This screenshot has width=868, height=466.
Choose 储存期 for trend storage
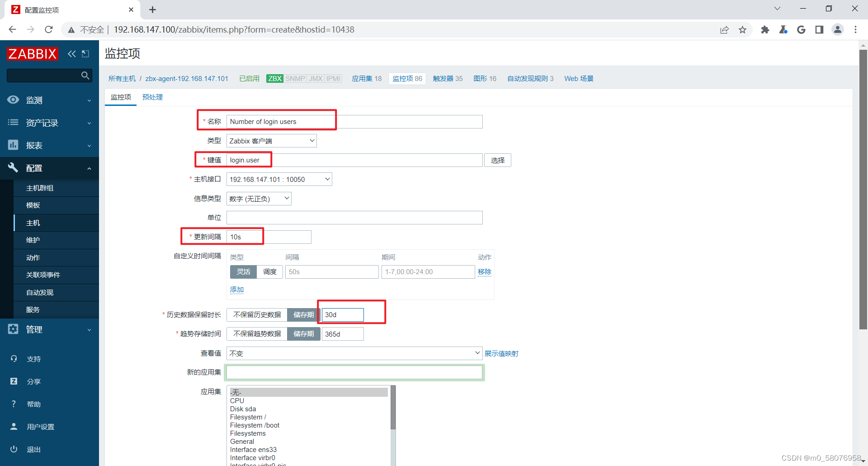click(x=303, y=334)
